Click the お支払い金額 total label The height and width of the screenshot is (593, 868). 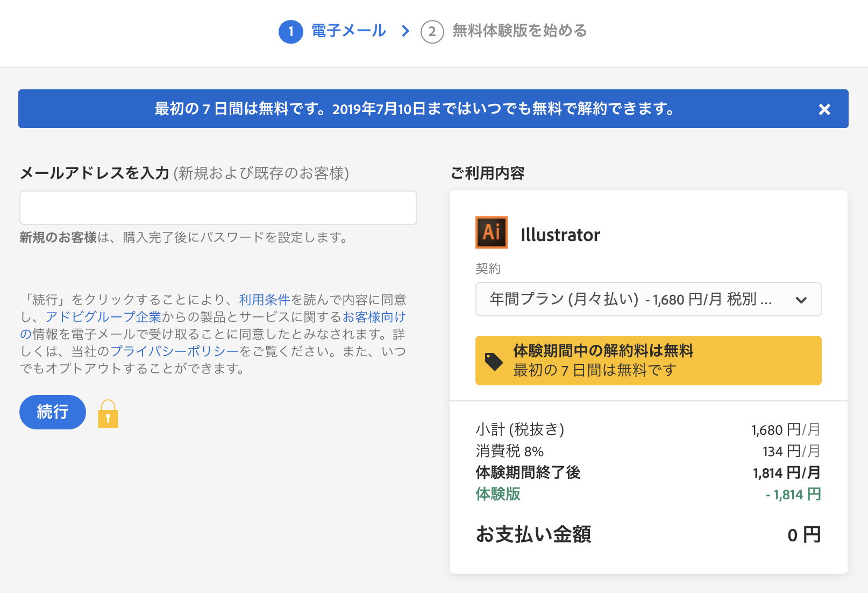tap(533, 534)
